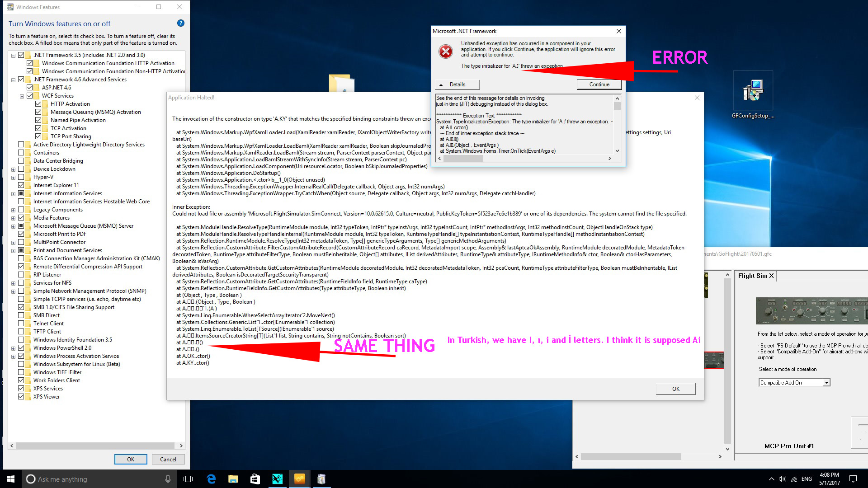Open the Compatible Add-On mode dropdown
The image size is (868, 488).
(826, 383)
